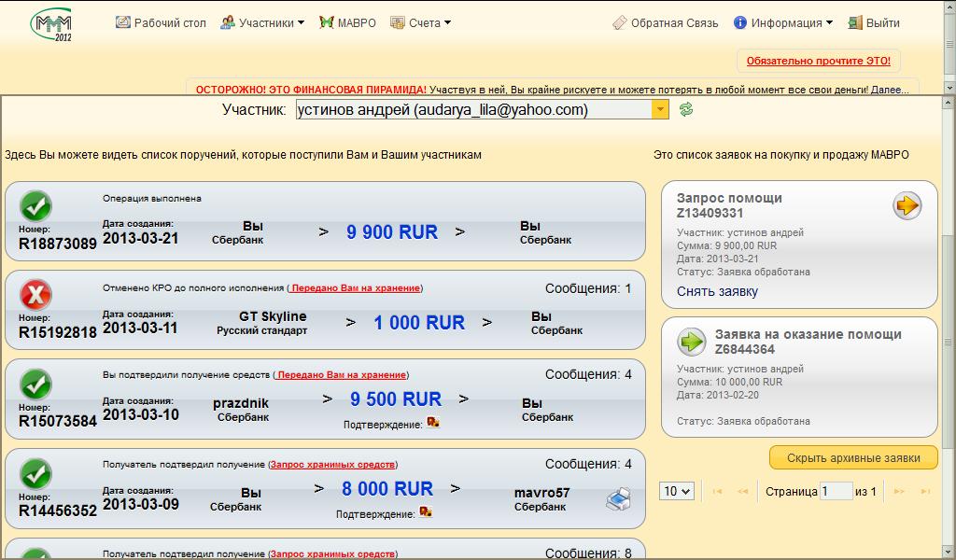Go to the last page of requests
The width and height of the screenshot is (956, 560).
pyautogui.click(x=925, y=491)
